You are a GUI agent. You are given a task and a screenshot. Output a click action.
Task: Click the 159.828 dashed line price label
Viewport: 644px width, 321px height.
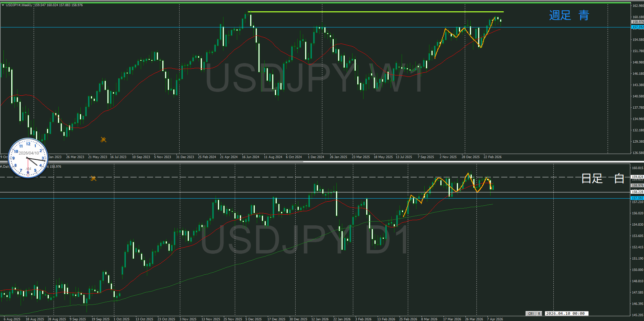(x=637, y=177)
